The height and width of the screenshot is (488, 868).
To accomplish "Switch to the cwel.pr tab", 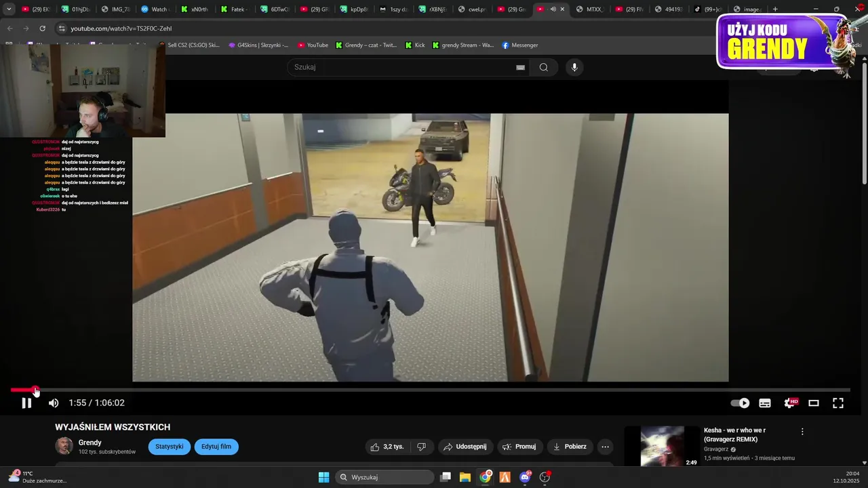I will point(472,9).
